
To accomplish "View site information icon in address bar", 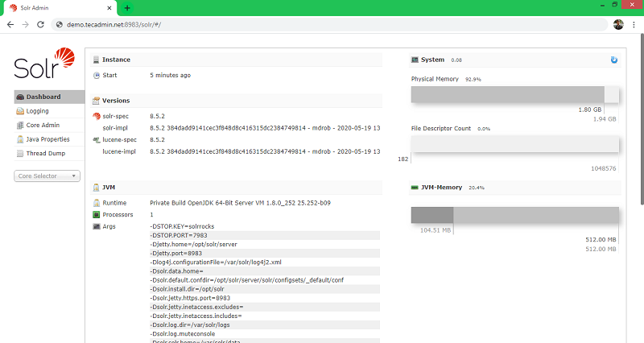I will (60, 25).
